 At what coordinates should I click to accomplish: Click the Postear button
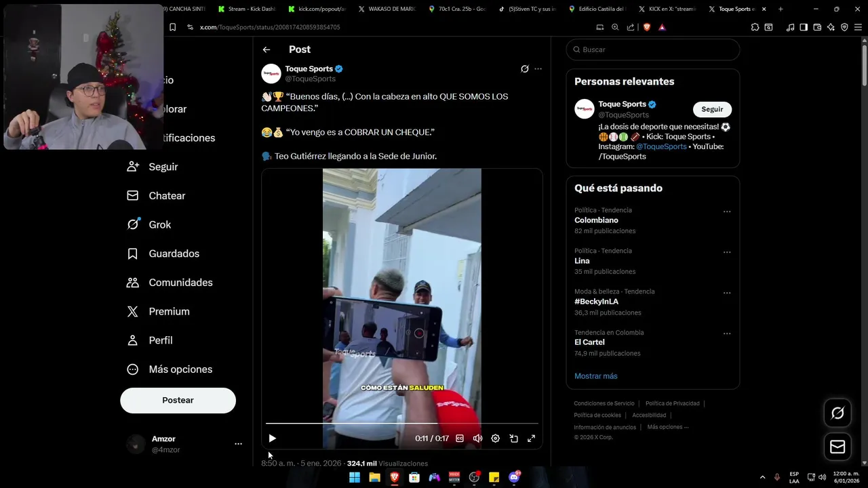(x=178, y=401)
